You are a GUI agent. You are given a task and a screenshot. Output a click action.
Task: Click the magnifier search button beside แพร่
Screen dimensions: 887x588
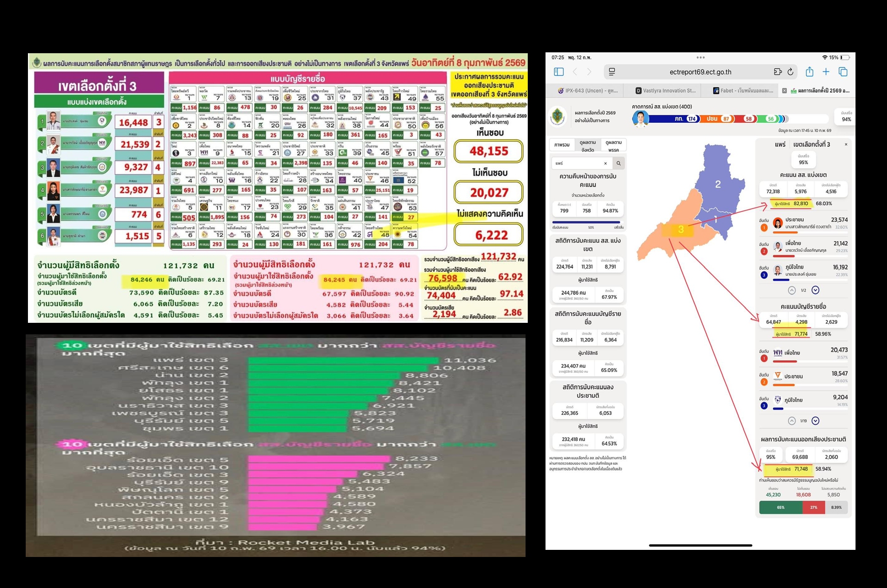[618, 163]
